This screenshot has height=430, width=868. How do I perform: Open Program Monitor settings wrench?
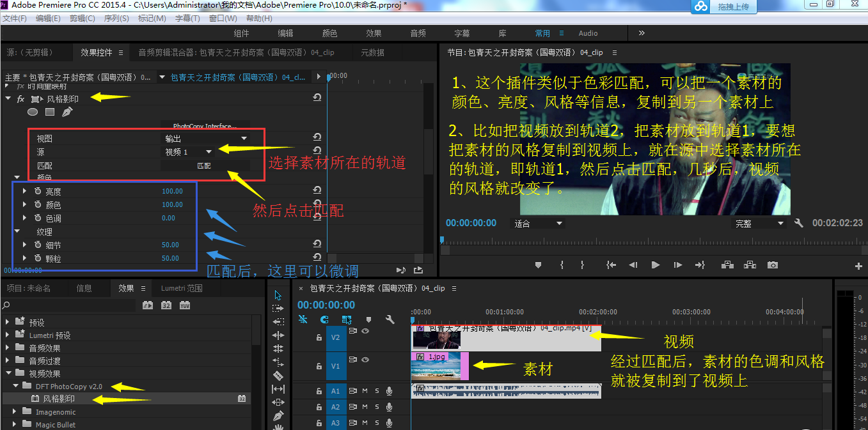798,223
